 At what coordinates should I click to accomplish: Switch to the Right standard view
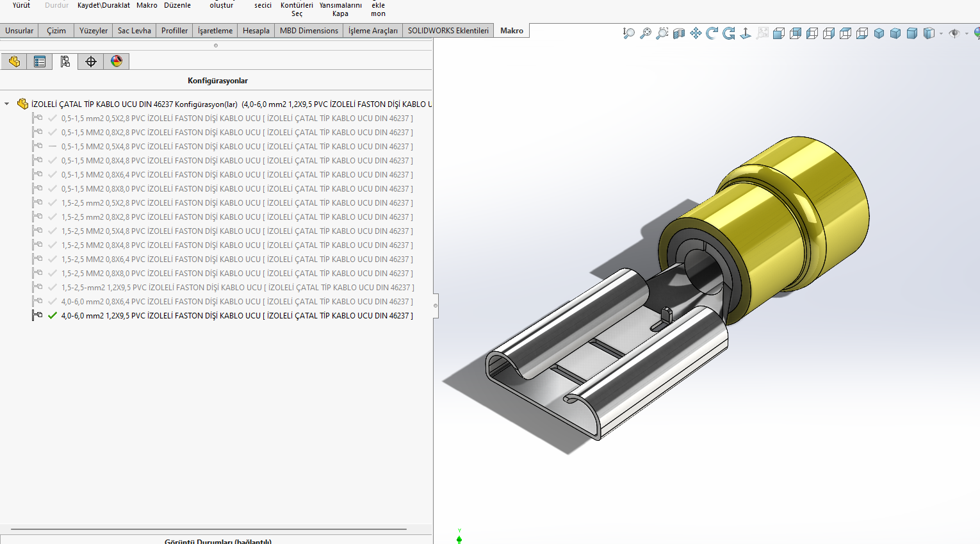click(x=829, y=33)
